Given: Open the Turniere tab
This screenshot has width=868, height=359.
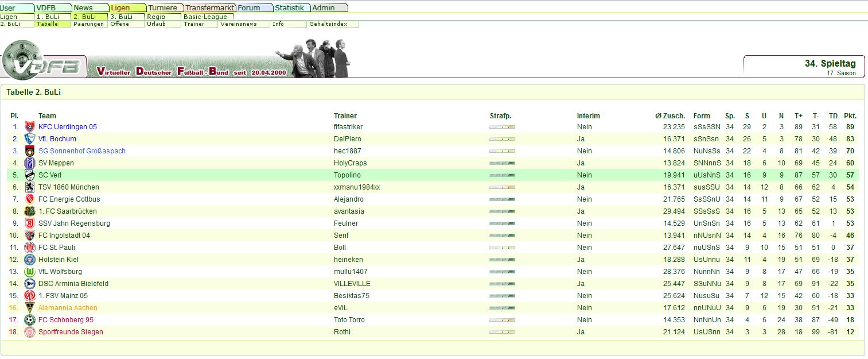Looking at the screenshot, I should [x=165, y=8].
